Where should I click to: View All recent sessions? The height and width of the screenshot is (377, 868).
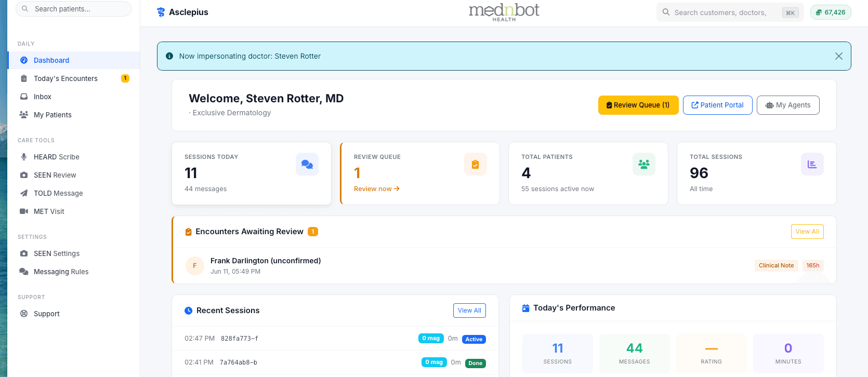(x=469, y=311)
